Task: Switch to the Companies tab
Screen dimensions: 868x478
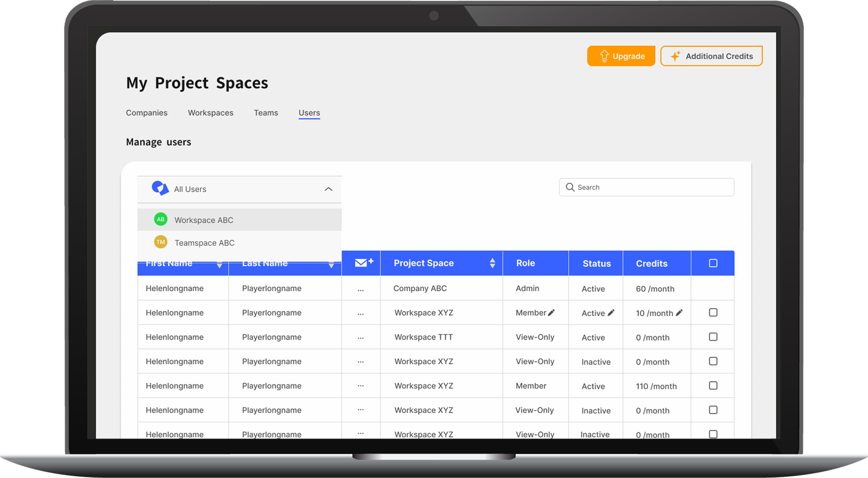Action: click(147, 113)
